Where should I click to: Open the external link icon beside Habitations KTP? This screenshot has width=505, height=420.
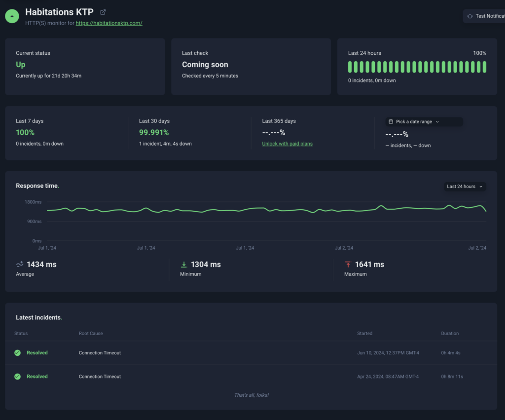click(103, 12)
